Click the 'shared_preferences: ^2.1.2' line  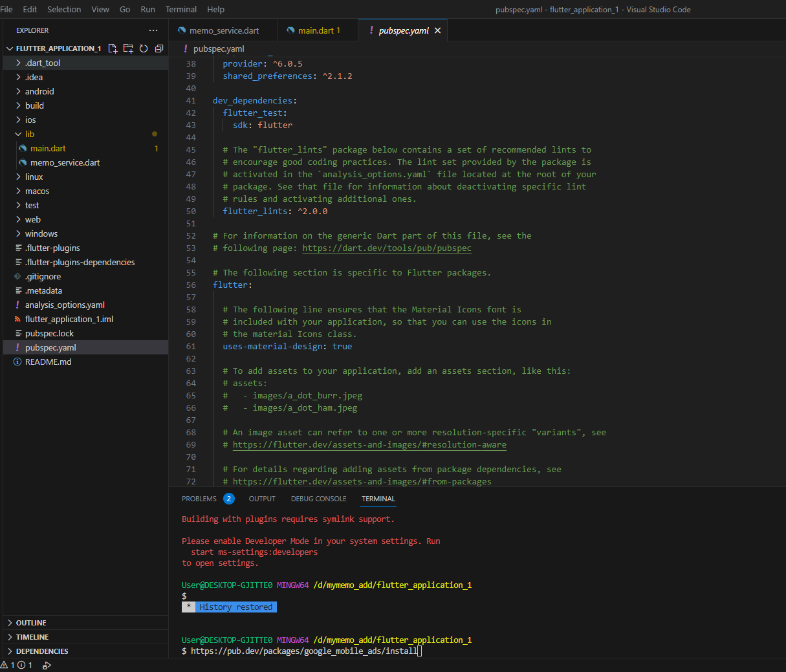[287, 76]
